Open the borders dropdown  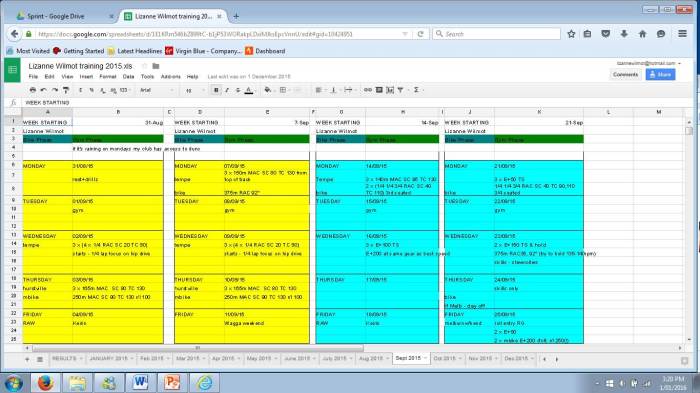(284, 90)
